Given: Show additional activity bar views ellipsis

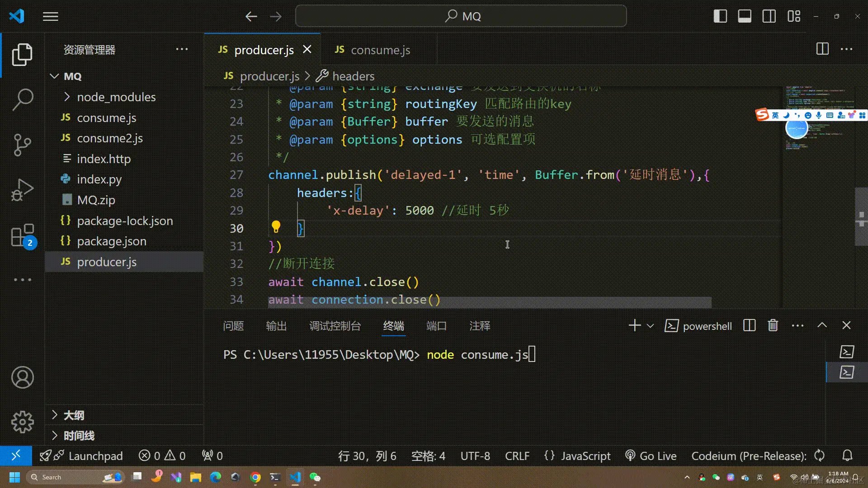Looking at the screenshot, I should coord(22,280).
